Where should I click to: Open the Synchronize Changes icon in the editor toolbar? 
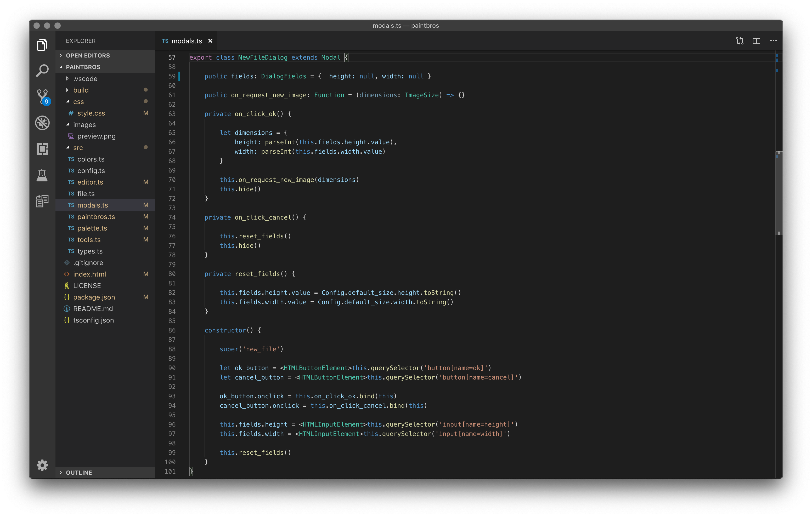click(x=740, y=41)
